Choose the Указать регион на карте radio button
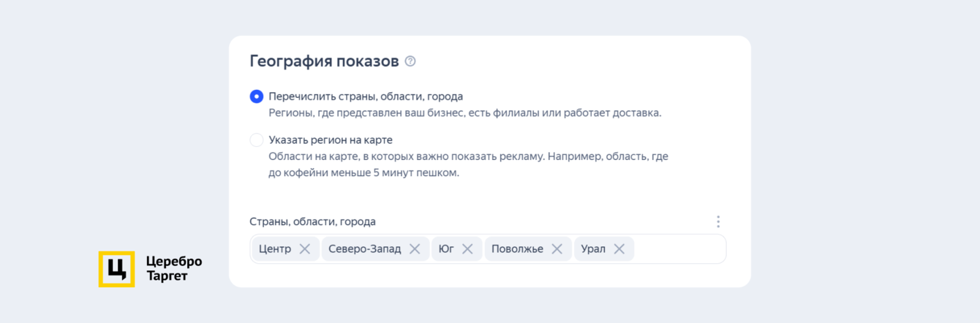 pyautogui.click(x=257, y=140)
